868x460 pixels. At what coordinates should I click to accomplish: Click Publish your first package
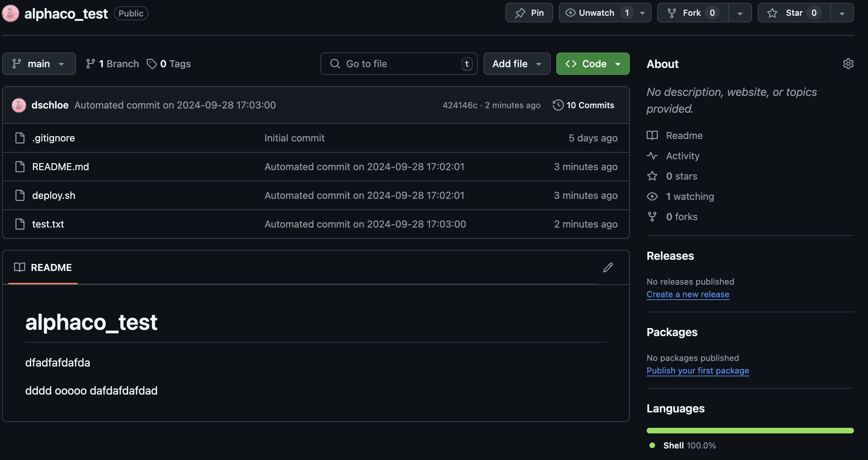click(698, 371)
